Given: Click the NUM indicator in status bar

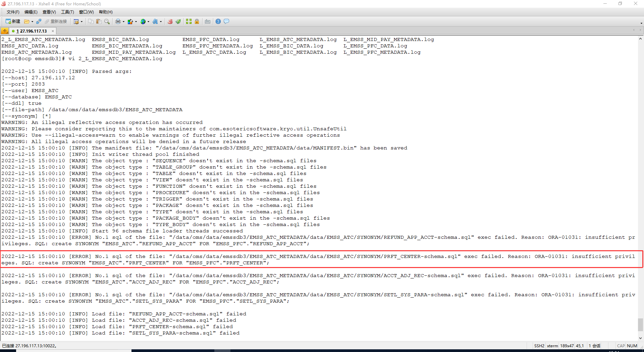Looking at the screenshot, I should 632,346.
